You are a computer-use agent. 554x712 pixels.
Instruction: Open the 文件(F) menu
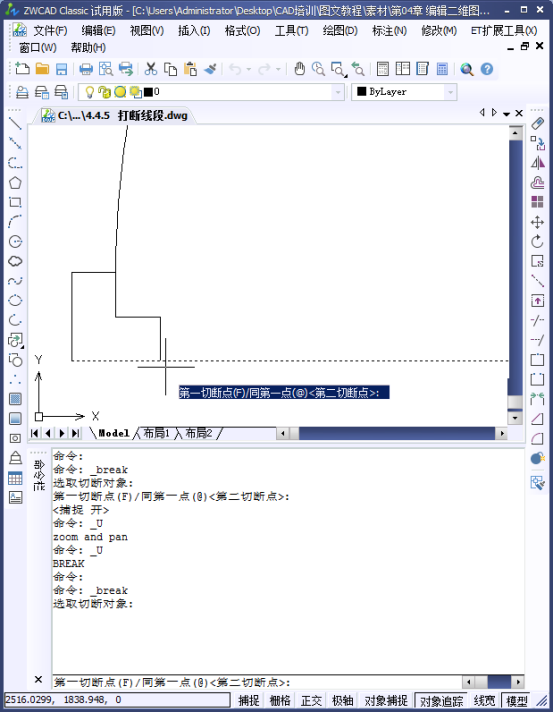50,30
